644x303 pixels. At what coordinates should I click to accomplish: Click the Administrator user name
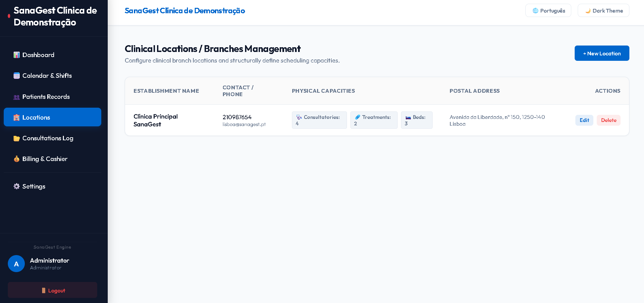click(x=49, y=261)
